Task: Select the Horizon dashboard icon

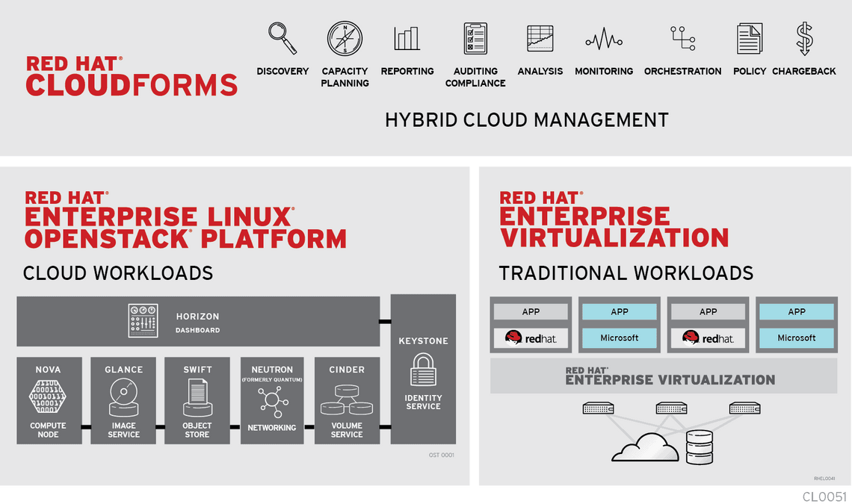Action: (142, 321)
